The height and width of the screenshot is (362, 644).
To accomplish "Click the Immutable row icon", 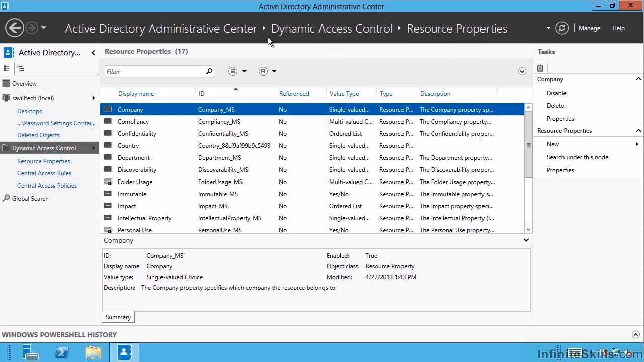I will tap(108, 194).
